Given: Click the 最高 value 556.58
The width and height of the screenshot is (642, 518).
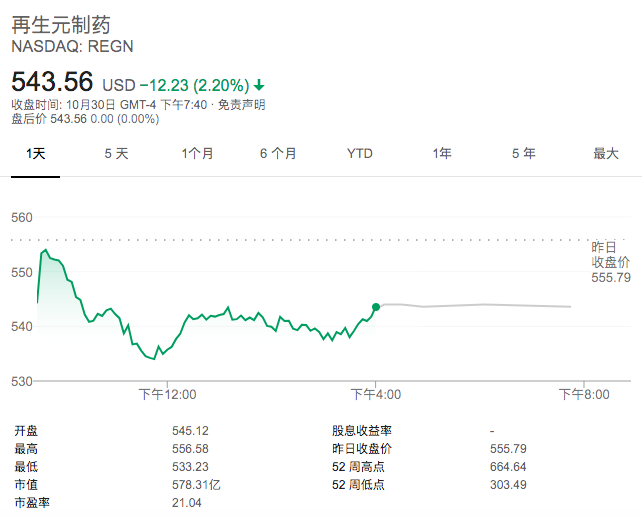Looking at the screenshot, I should [x=190, y=449].
